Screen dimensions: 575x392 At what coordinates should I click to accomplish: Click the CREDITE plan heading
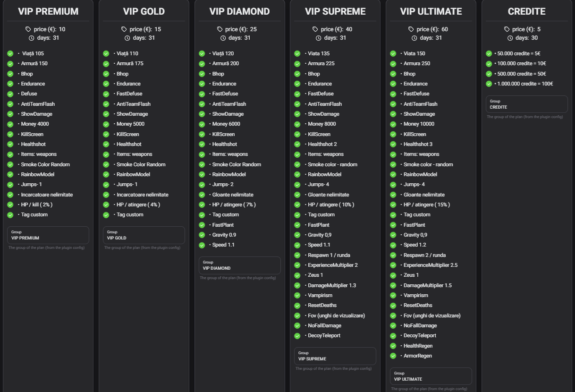coord(526,11)
